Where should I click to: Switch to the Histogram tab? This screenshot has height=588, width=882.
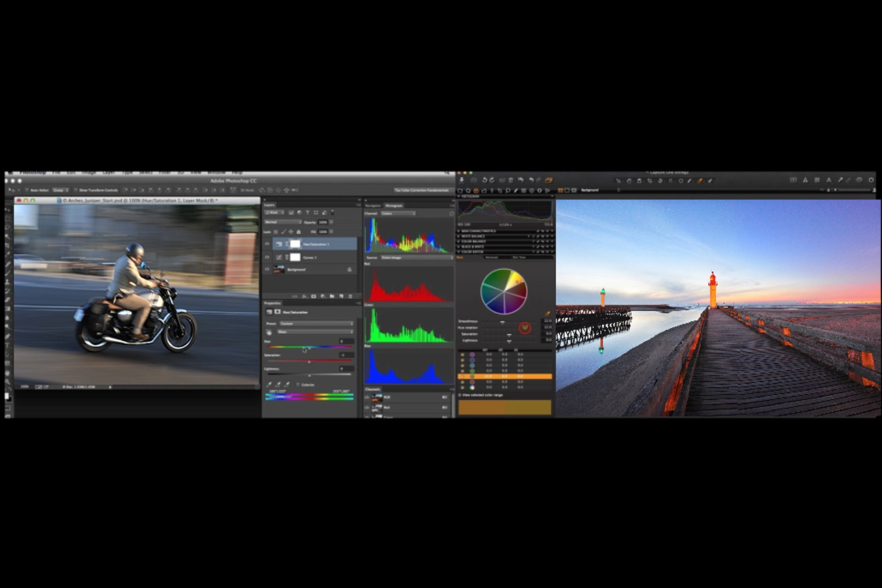pyautogui.click(x=394, y=205)
